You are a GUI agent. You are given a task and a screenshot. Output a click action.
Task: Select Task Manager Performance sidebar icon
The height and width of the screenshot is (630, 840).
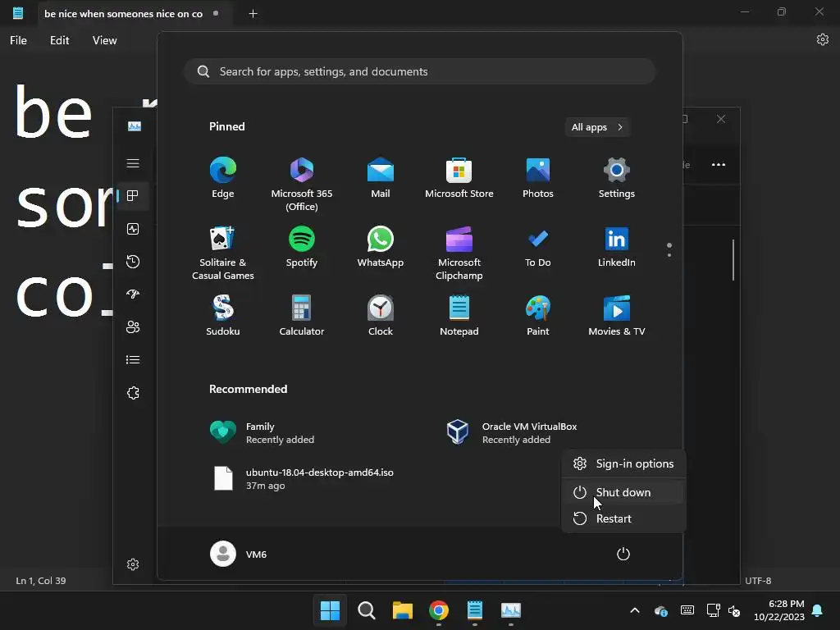click(133, 230)
